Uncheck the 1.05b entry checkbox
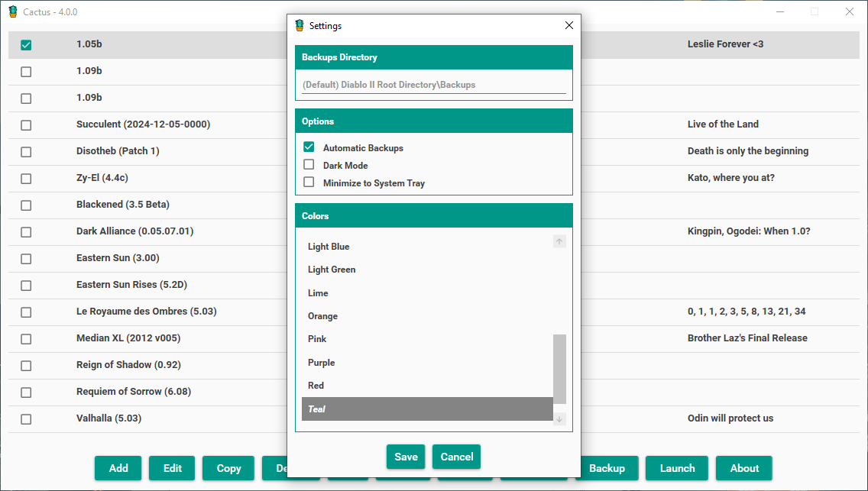This screenshot has height=491, width=868. (26, 45)
